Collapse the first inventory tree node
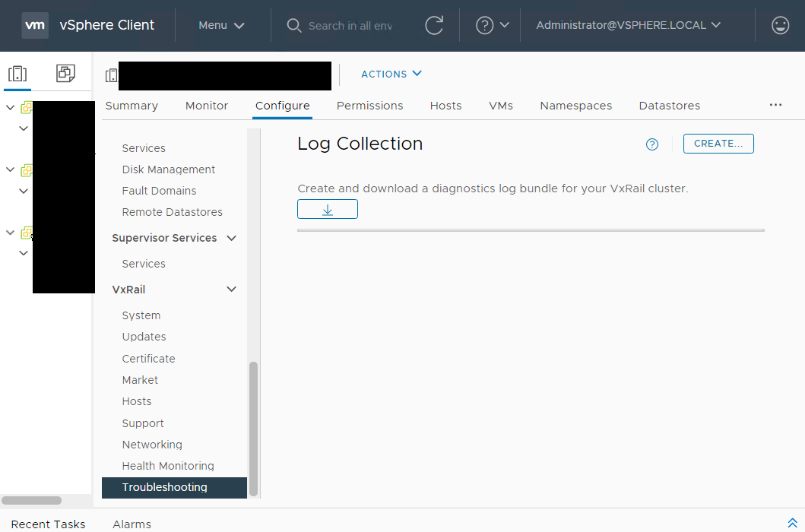Screen dimensions: 805x532 coord(10,107)
